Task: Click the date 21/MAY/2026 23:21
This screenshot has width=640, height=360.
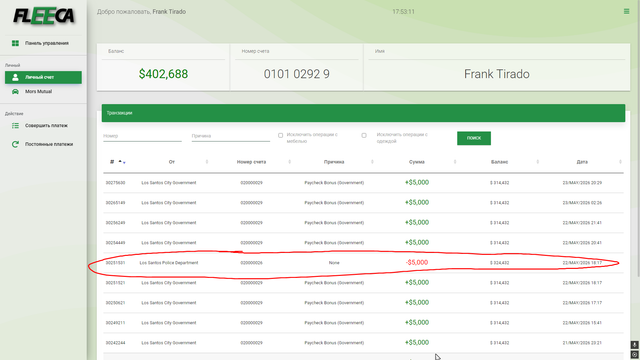Action: point(582,343)
